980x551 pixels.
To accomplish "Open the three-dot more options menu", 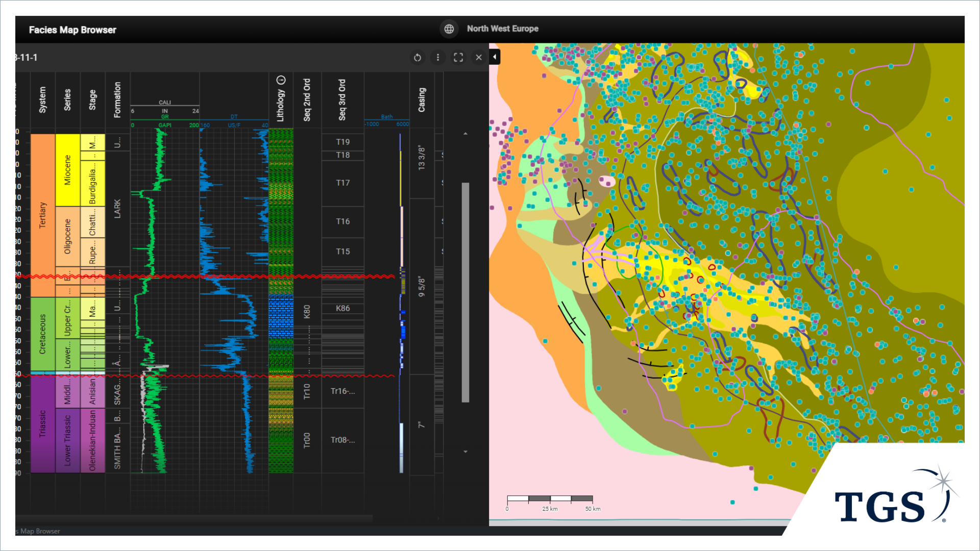I will pos(438,58).
